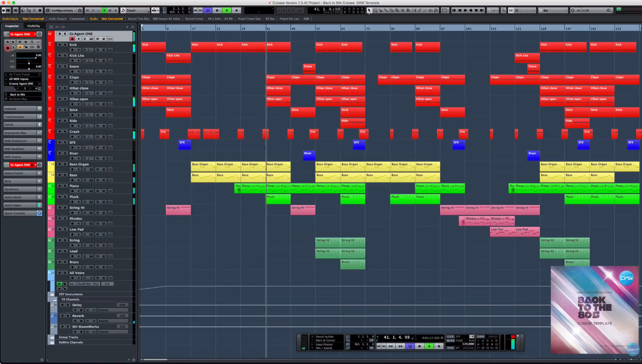Select the Ride event at bar 65
The image size is (642, 364).
353,123
